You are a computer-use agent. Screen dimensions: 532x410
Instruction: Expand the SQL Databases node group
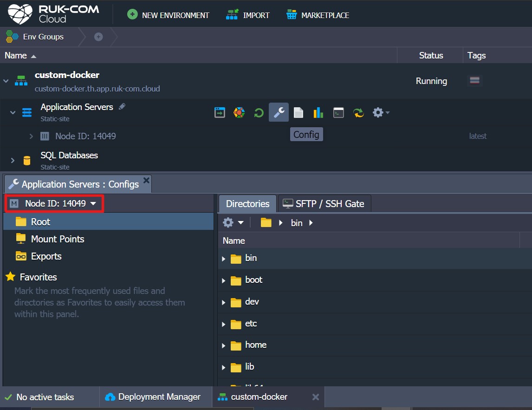point(13,160)
